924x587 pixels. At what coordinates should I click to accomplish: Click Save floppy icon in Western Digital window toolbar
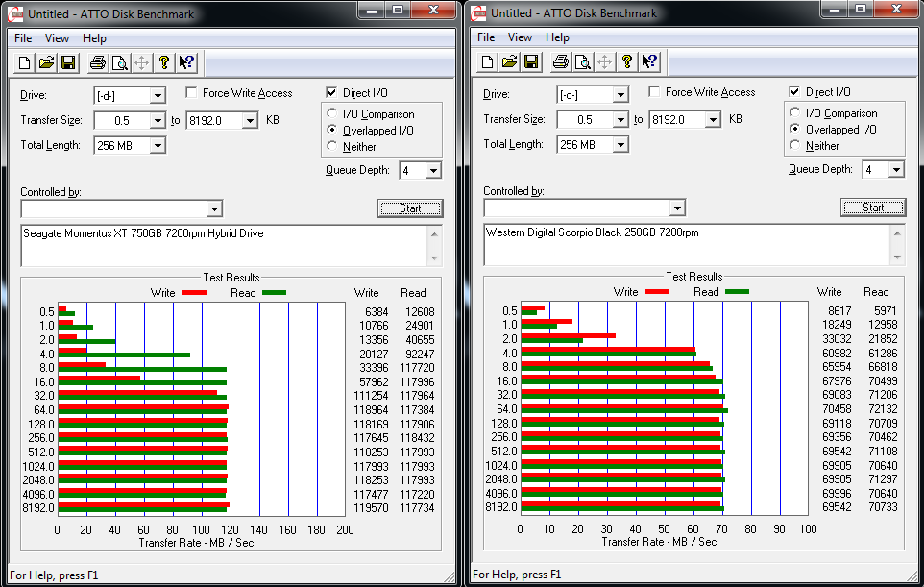tap(531, 61)
